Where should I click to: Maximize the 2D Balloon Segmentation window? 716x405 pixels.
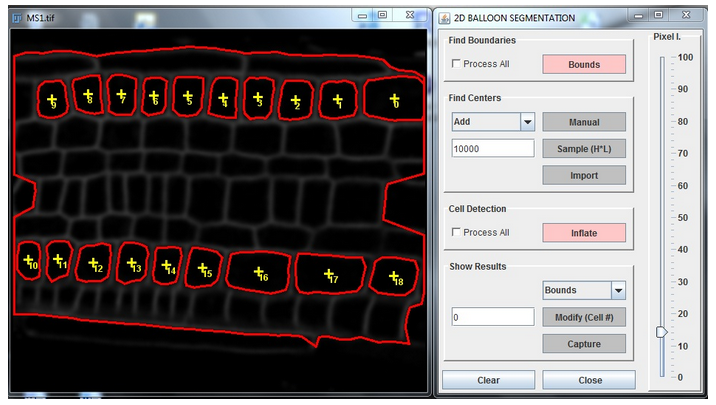tap(658, 15)
